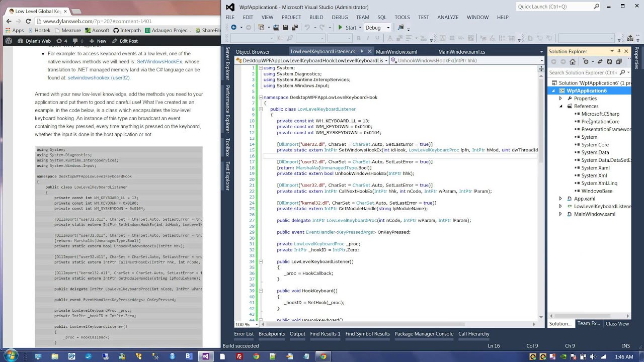The height and width of the screenshot is (362, 644).
Task: Click the Quick Launch search icon
Action: tap(597, 7)
